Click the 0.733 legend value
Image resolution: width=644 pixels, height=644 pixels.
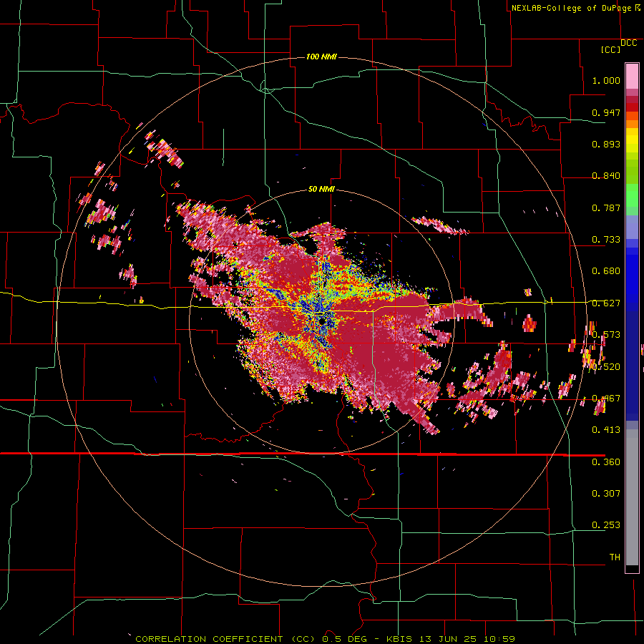pos(606,240)
